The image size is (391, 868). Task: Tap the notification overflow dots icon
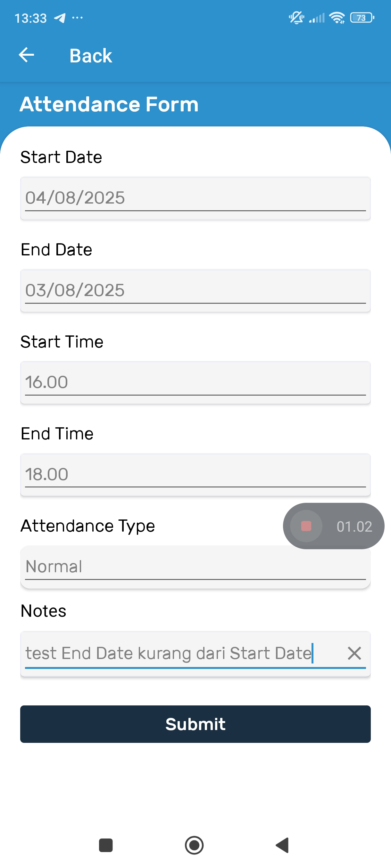pos(77,18)
